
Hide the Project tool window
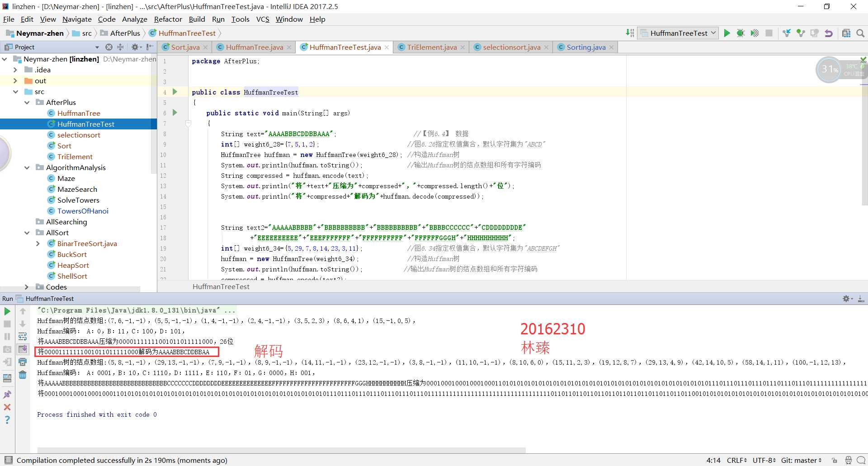click(x=150, y=47)
